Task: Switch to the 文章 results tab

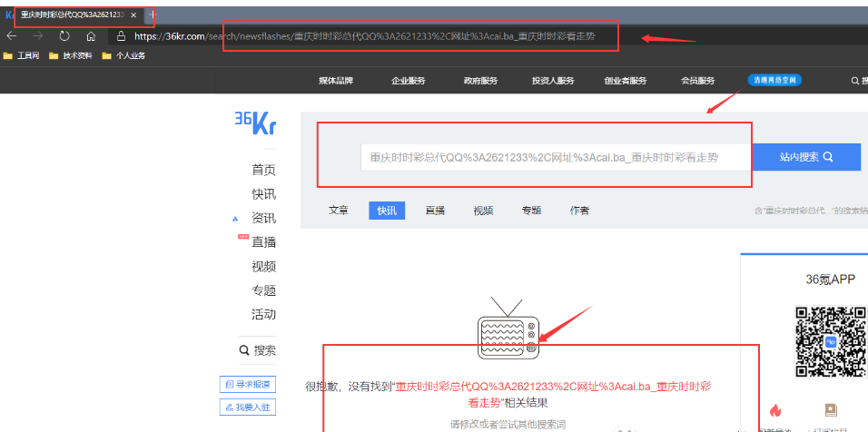Action: pos(339,211)
